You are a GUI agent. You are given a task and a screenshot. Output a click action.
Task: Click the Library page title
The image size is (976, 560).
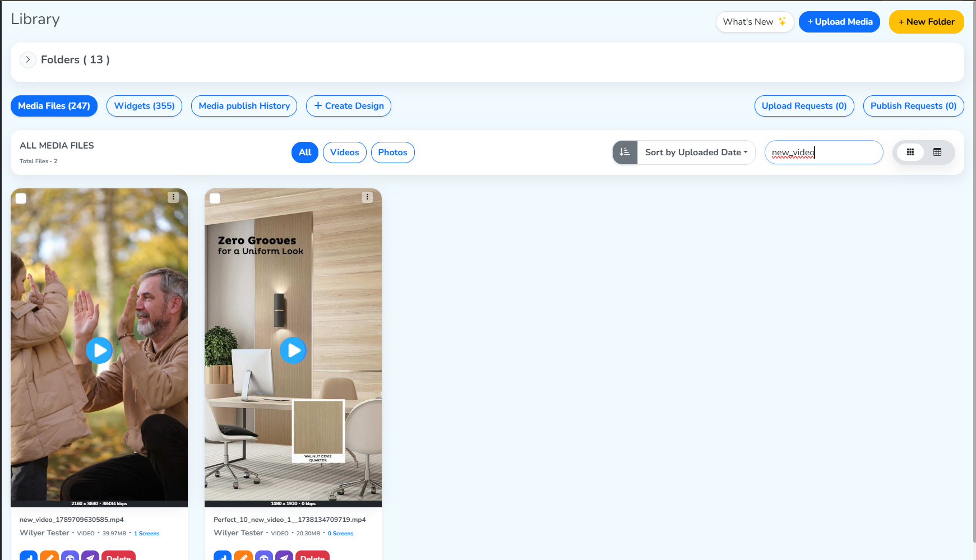pos(35,19)
